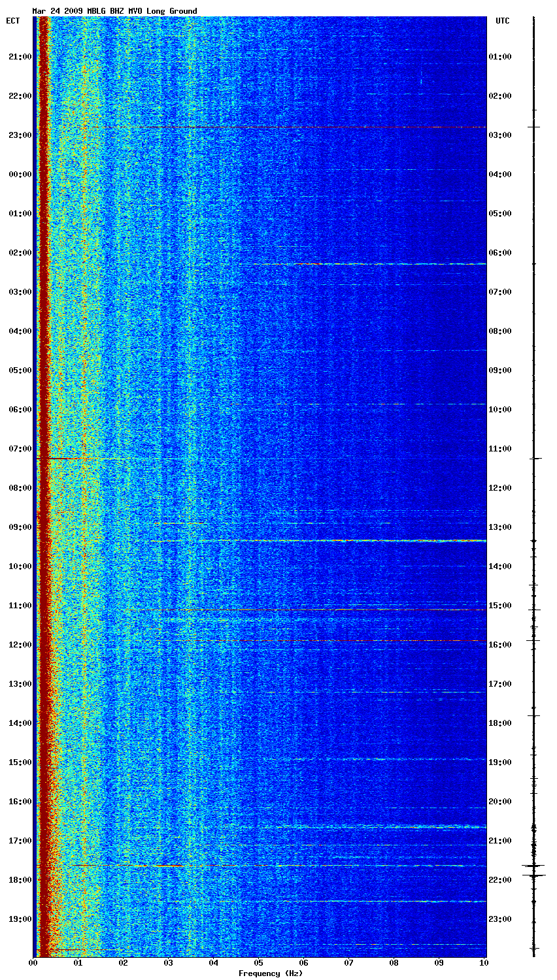Click the "09" frequency tick label
The image size is (557, 980).
click(x=439, y=963)
